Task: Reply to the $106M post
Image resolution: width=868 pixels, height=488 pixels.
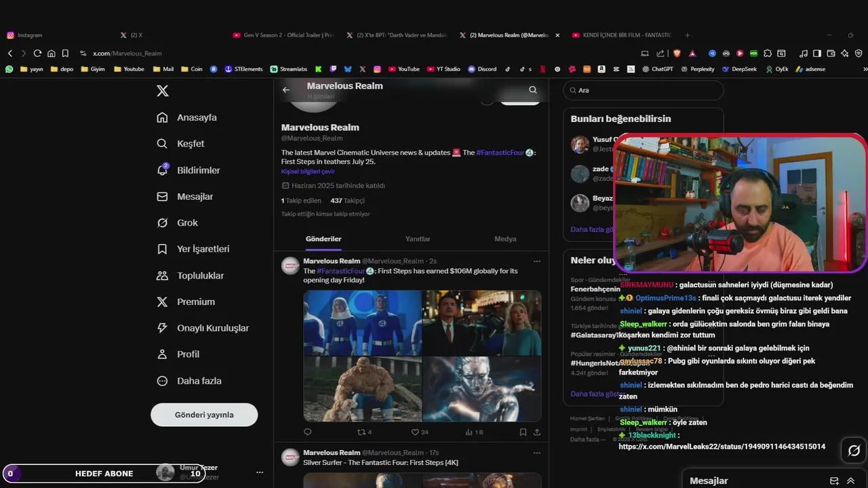Action: click(x=308, y=432)
